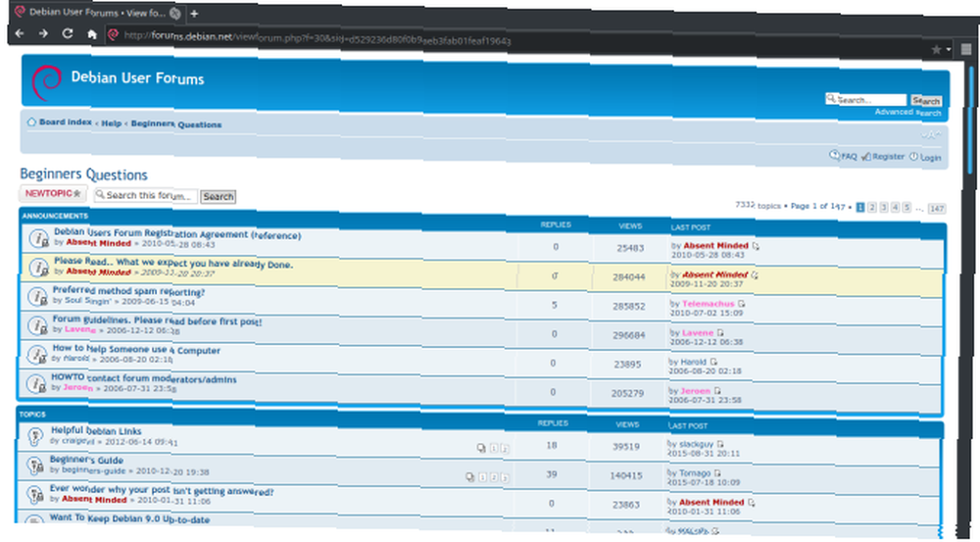Open Soul Singin' author profile
This screenshot has width=980, height=542.
coord(88,301)
